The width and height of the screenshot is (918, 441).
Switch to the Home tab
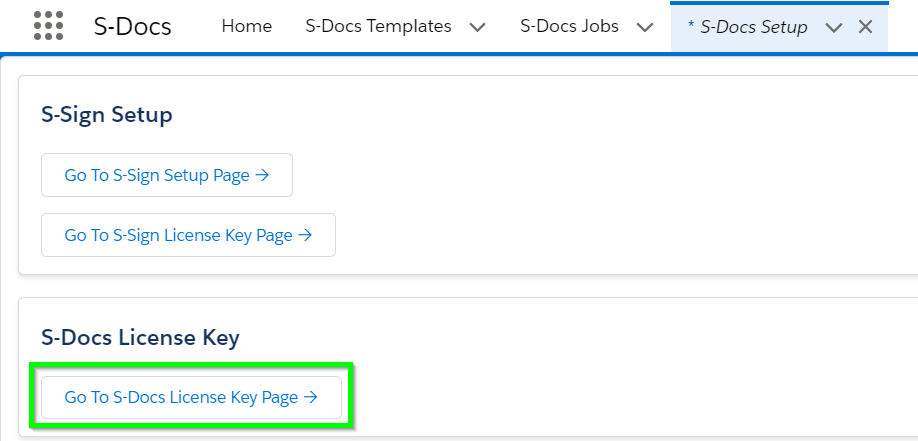[x=246, y=26]
